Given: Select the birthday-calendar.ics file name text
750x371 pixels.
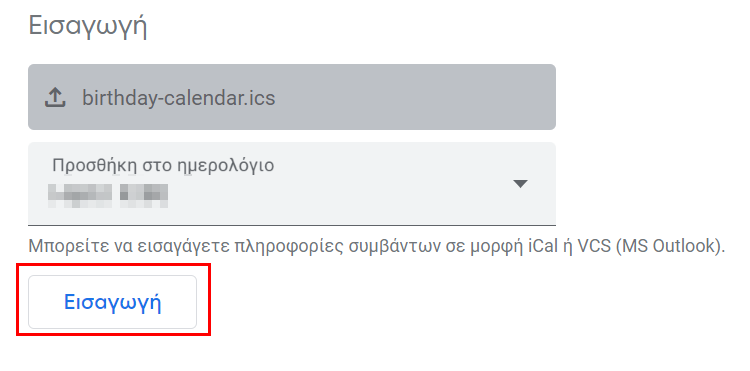Looking at the screenshot, I should 179,98.
